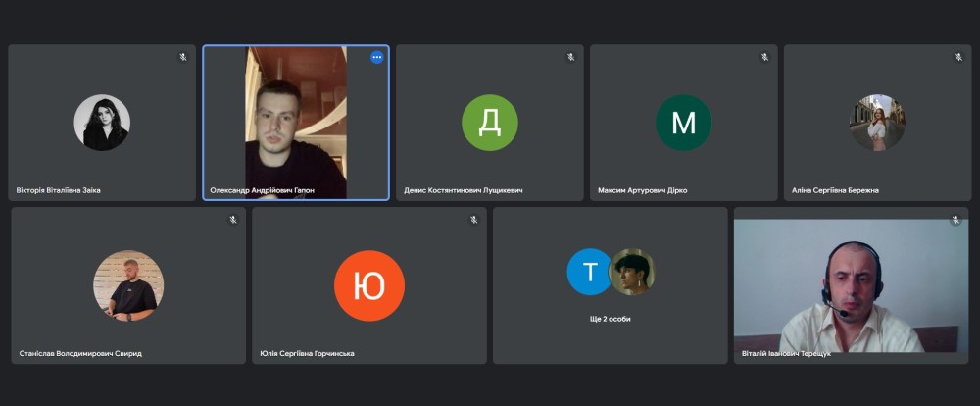Viewport: 980px width, 406px height.
Task: Click Вікторія Віталіївна Заїка's profile picture
Action: 102,123
